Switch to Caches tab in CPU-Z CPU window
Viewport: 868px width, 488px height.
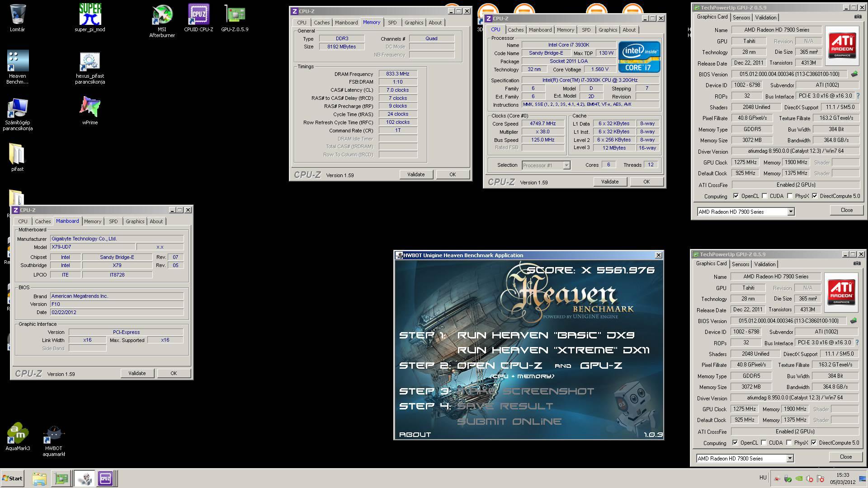pos(515,30)
